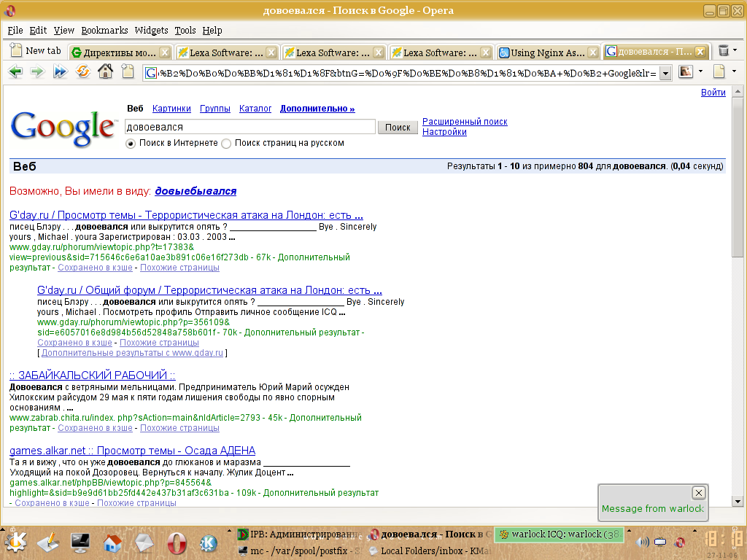The height and width of the screenshot is (560, 747).
Task: Go to the Home page icon
Action: pos(105,72)
